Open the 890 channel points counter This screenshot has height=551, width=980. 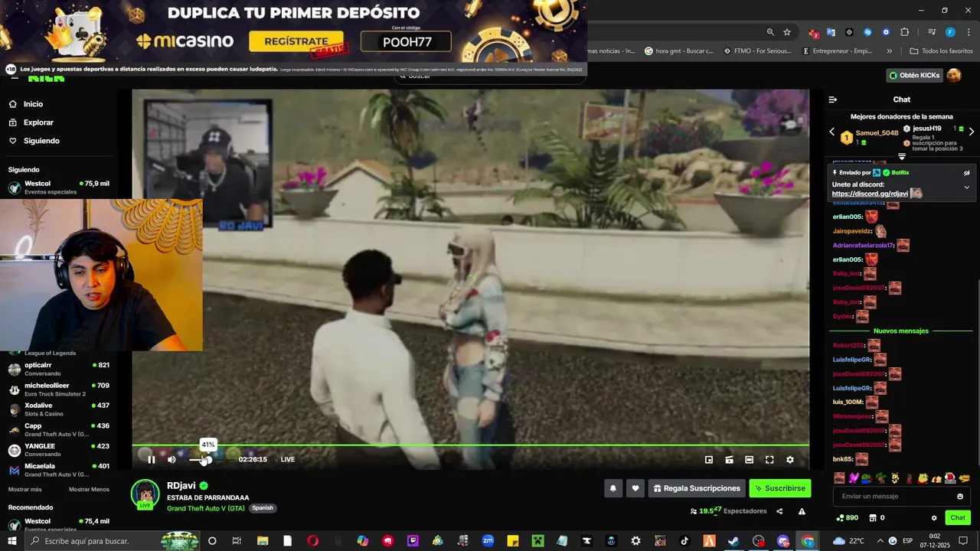click(x=848, y=518)
